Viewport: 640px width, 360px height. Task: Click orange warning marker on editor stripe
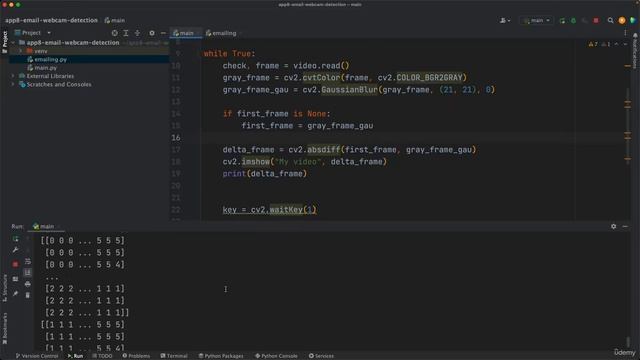(628, 66)
